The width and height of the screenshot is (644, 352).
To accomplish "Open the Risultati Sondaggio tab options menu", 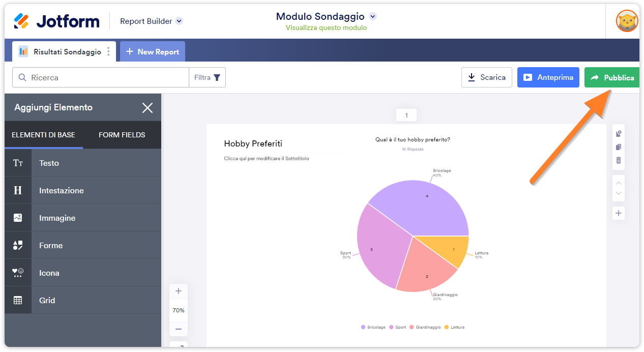I will 108,52.
